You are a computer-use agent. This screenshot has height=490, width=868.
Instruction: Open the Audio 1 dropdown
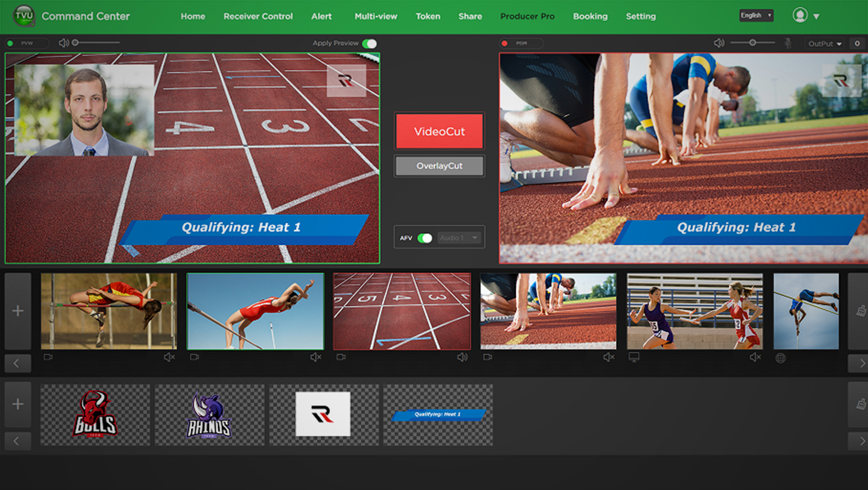pos(459,238)
